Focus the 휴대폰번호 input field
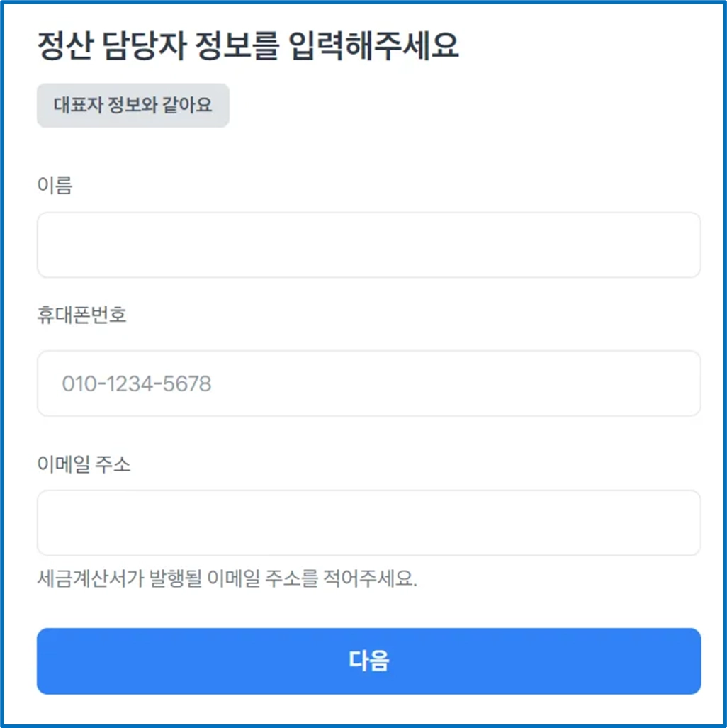The width and height of the screenshot is (727, 728). click(x=368, y=383)
